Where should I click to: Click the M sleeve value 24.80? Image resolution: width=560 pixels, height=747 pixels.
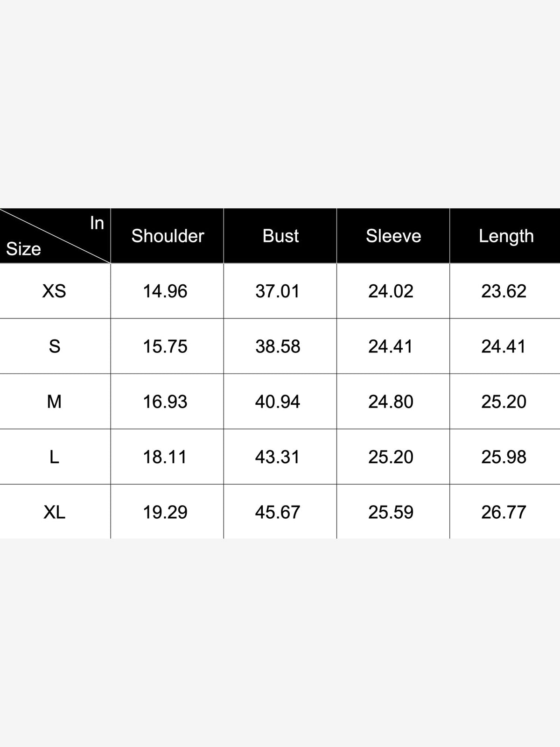point(391,402)
